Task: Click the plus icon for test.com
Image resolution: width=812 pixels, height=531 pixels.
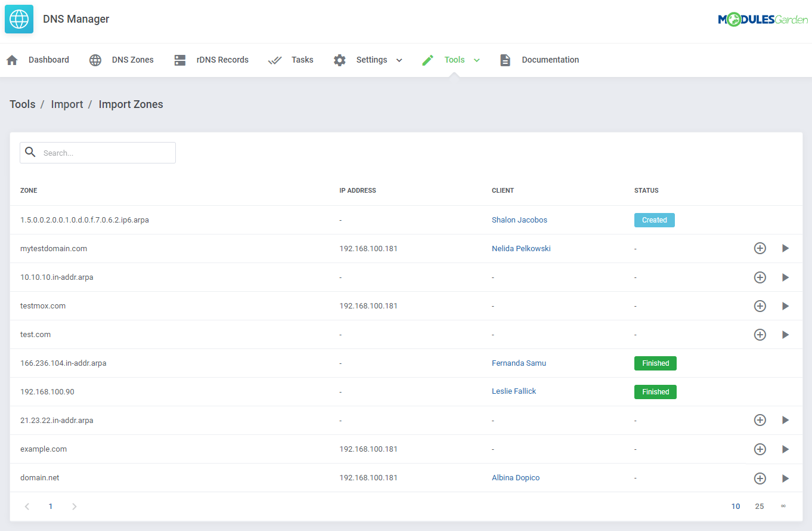Action: pyautogui.click(x=760, y=334)
